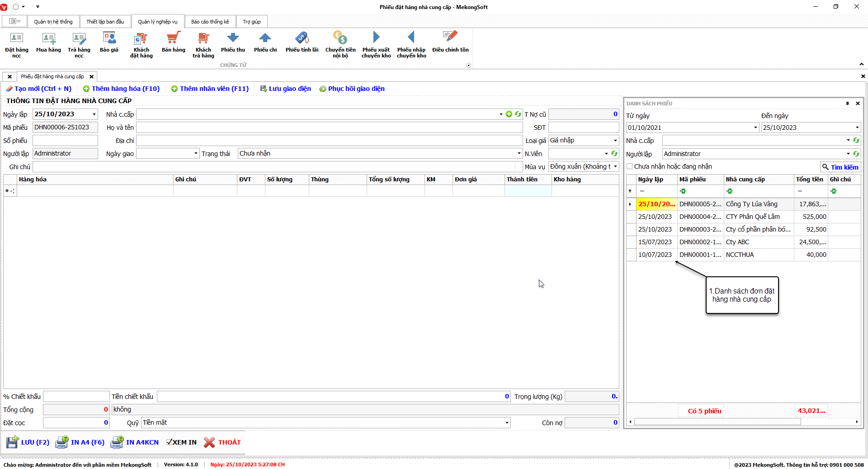Open the Loại giá price type dropdown
The width and height of the screenshot is (868, 469).
pos(615,141)
